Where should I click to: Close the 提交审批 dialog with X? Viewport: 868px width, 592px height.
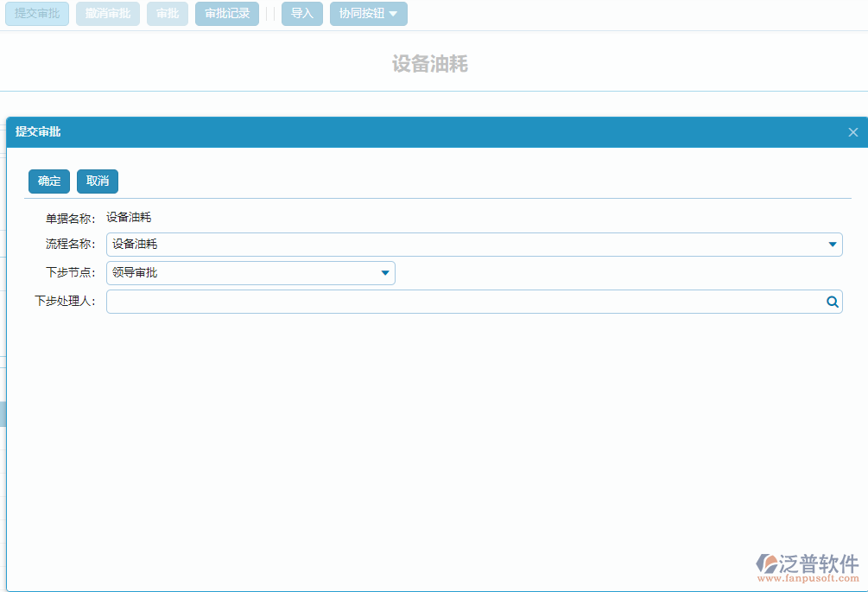point(852,132)
